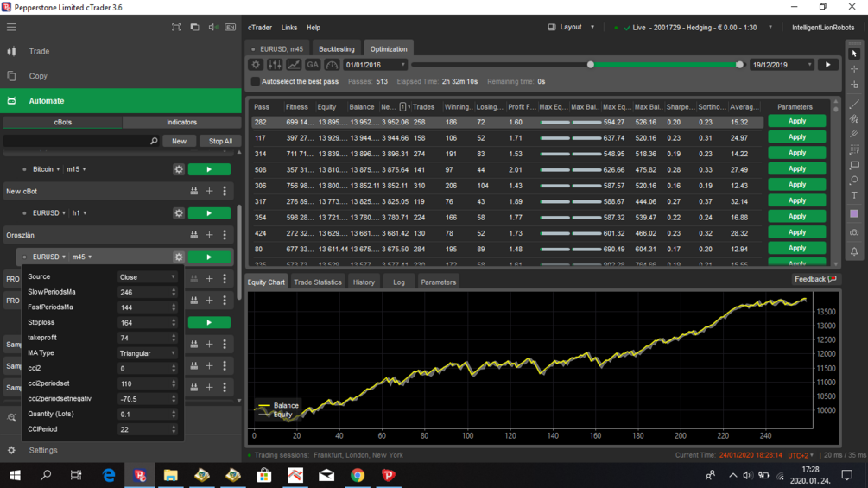Open Bitcoin symbol dropdown
The width and height of the screenshot is (868, 488).
click(x=46, y=169)
